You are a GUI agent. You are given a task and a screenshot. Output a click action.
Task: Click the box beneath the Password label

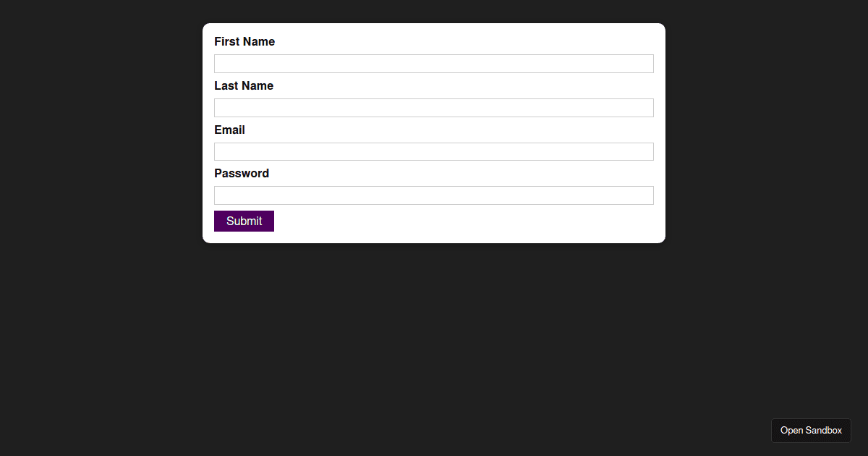tap(434, 195)
